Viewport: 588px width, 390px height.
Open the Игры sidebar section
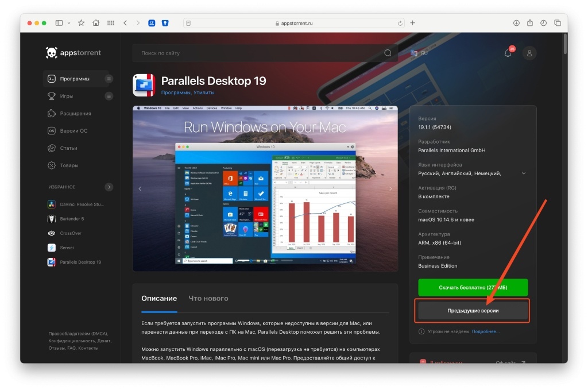[67, 96]
